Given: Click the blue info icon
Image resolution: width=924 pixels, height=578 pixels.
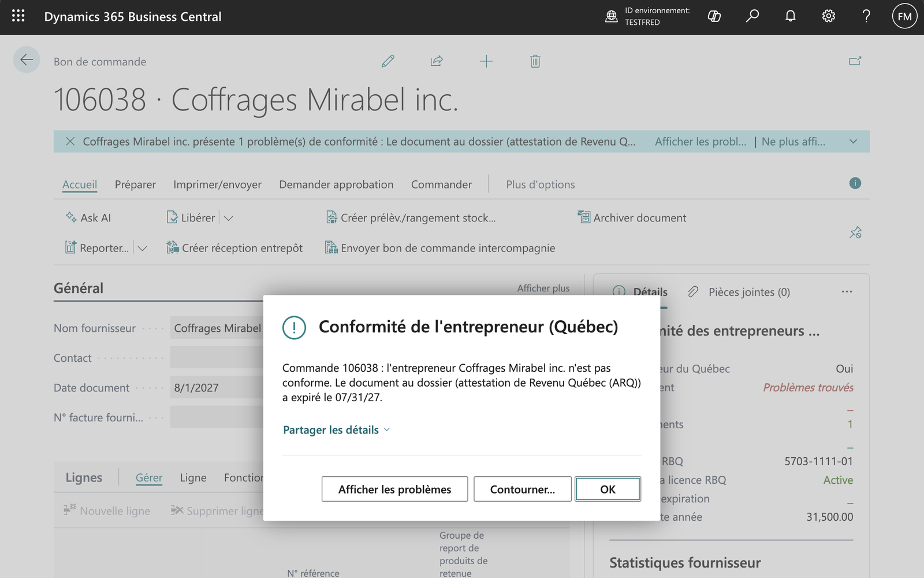Looking at the screenshot, I should (x=855, y=183).
